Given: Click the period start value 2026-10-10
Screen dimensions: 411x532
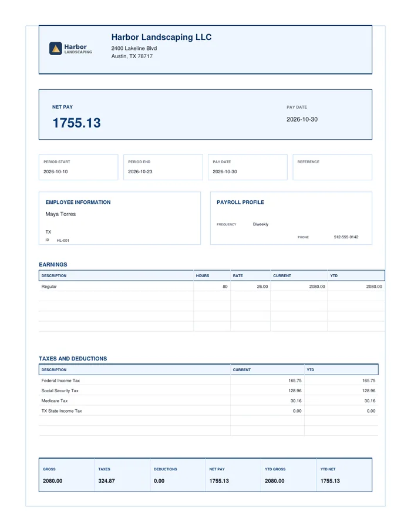Looking at the screenshot, I should pyautogui.click(x=56, y=171).
